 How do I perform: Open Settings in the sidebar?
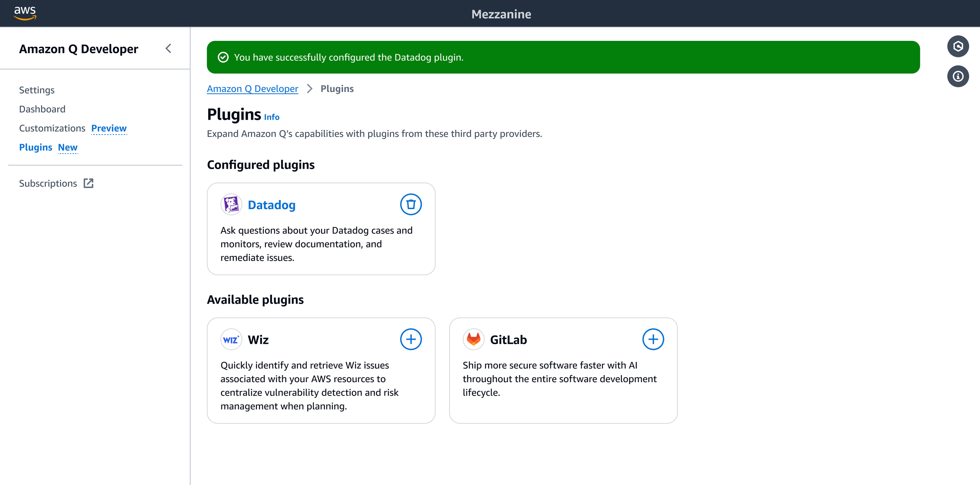(37, 90)
